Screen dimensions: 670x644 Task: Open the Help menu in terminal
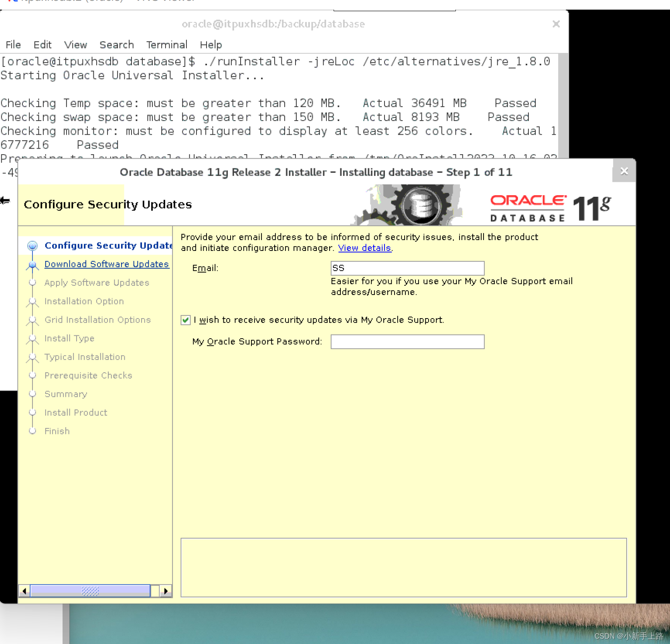(211, 44)
